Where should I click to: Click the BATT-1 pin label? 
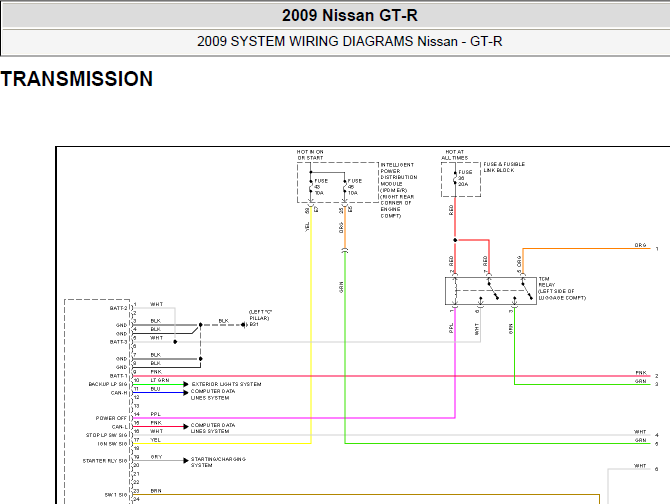point(118,376)
